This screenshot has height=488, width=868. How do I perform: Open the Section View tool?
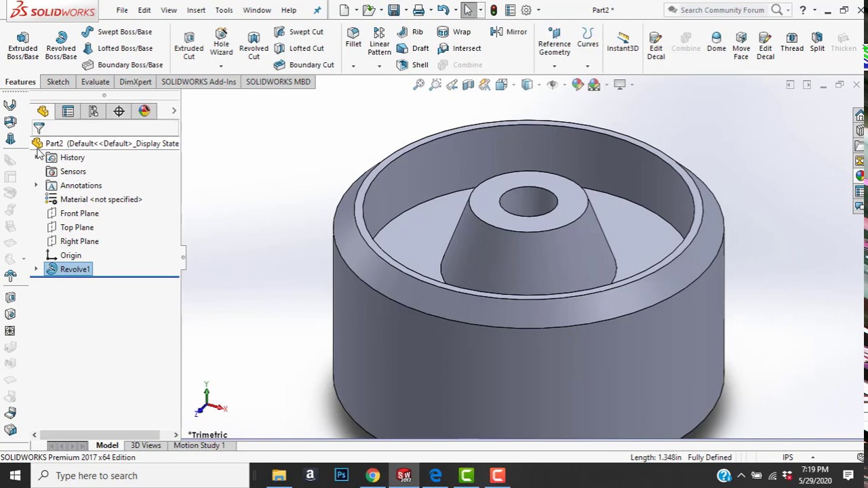click(x=468, y=85)
